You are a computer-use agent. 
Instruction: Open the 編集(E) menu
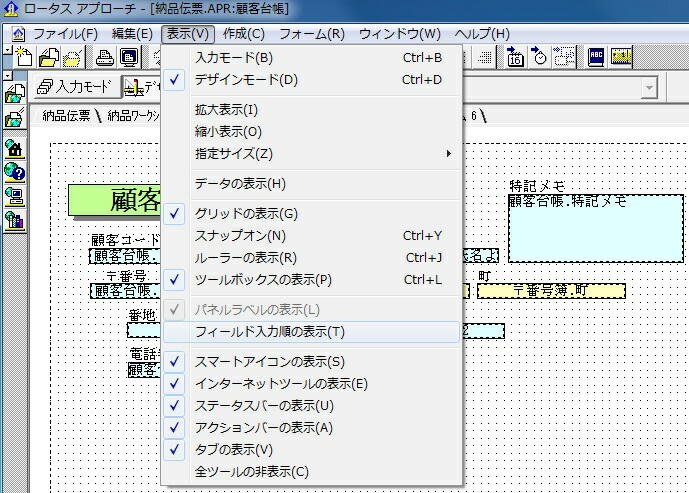132,34
